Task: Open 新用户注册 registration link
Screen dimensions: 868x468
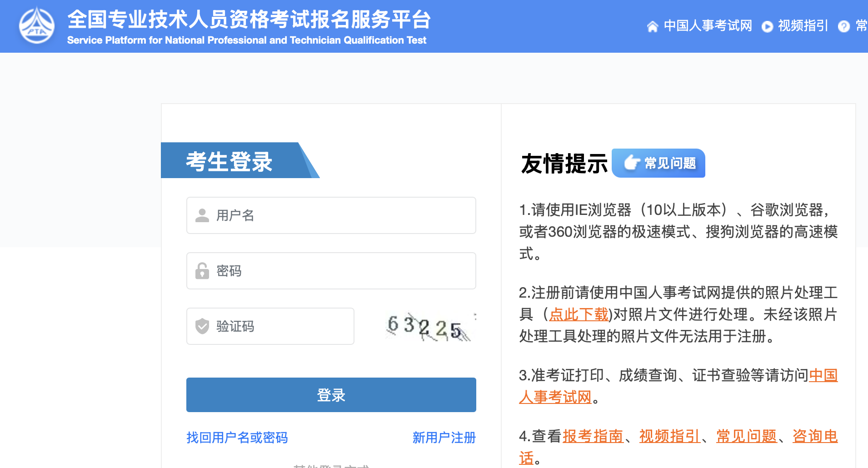Action: [x=444, y=438]
